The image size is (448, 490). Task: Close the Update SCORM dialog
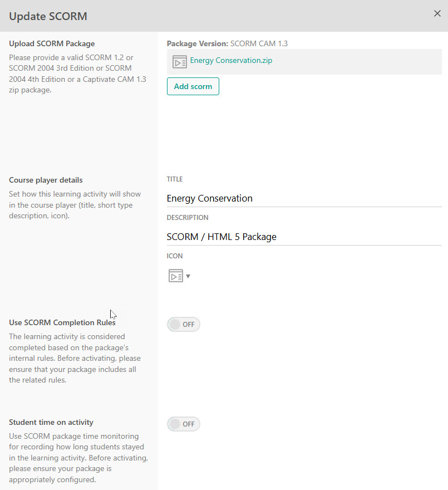point(437,14)
